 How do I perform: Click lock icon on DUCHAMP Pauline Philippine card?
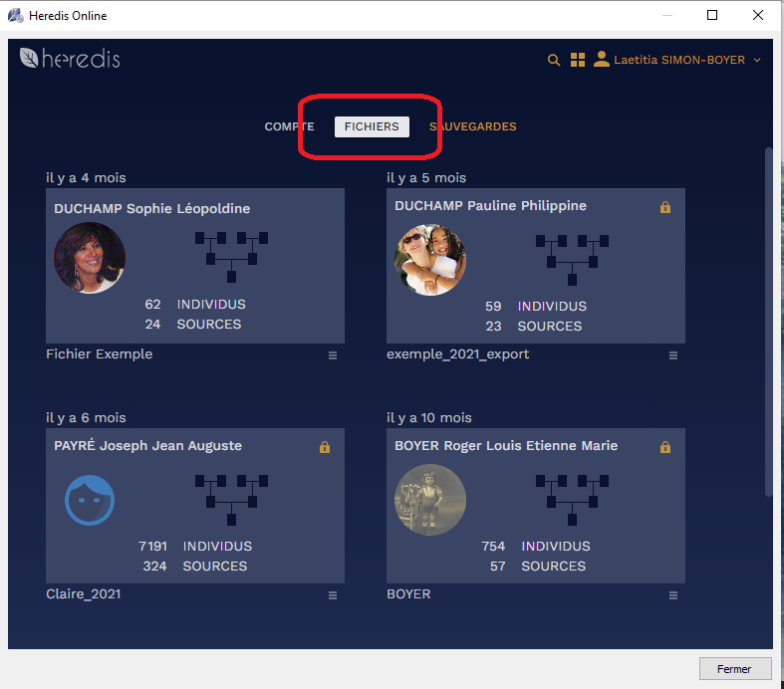pos(665,207)
